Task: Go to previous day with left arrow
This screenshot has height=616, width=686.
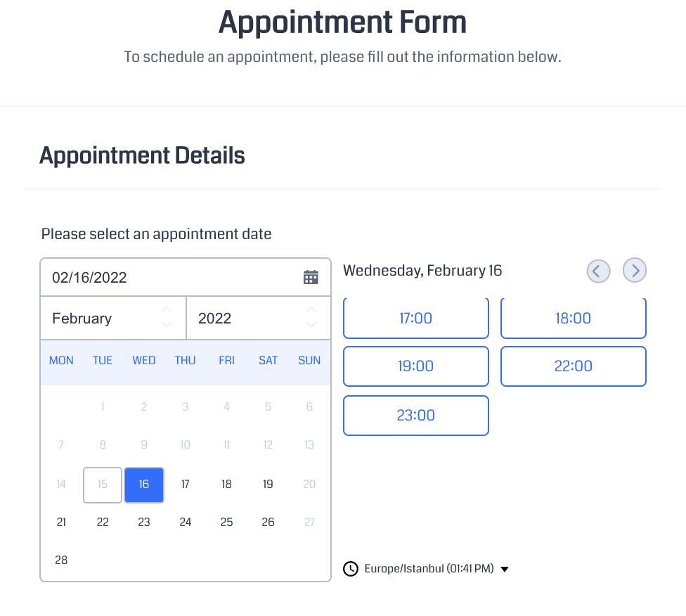Action: tap(598, 270)
